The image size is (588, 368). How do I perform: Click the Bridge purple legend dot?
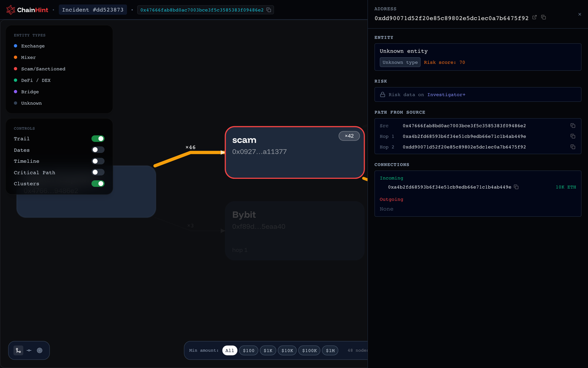click(x=16, y=92)
